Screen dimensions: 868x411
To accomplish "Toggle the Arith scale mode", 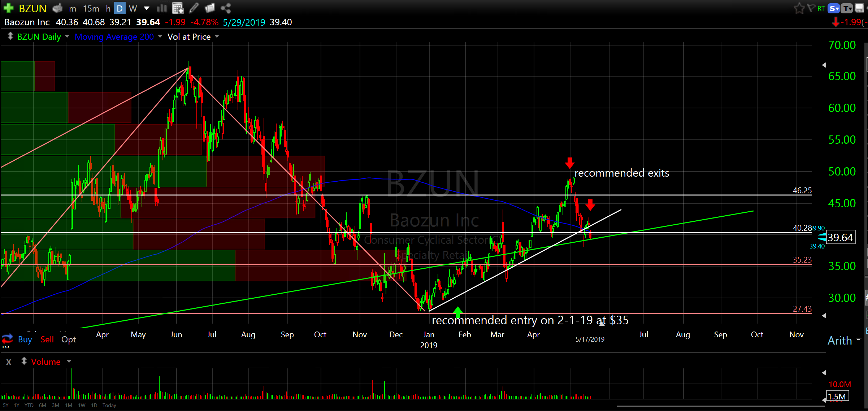I will (x=840, y=341).
